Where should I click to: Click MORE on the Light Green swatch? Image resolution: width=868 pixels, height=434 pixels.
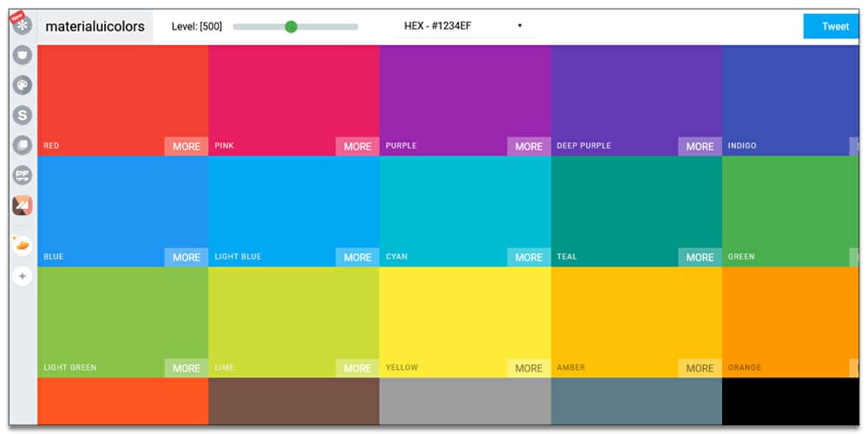point(186,368)
